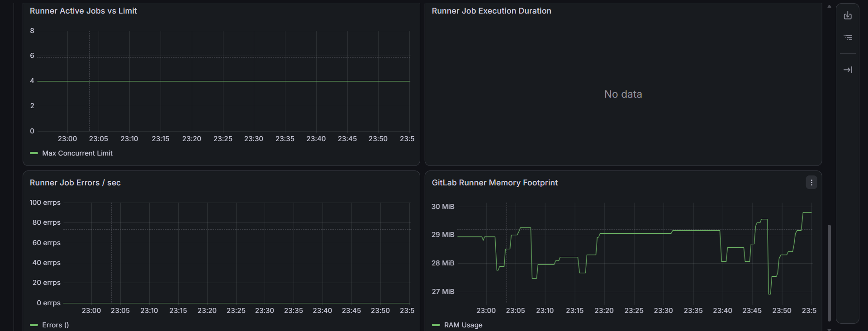
Task: Click the "28 MiB" axis label
Action: pos(443,263)
